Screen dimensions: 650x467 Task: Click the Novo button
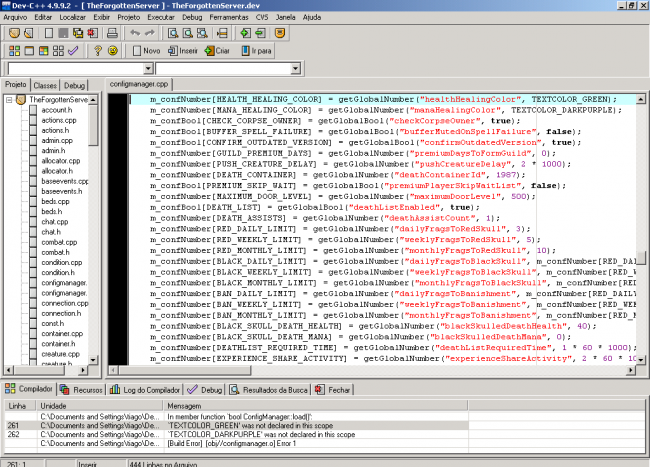(x=146, y=49)
